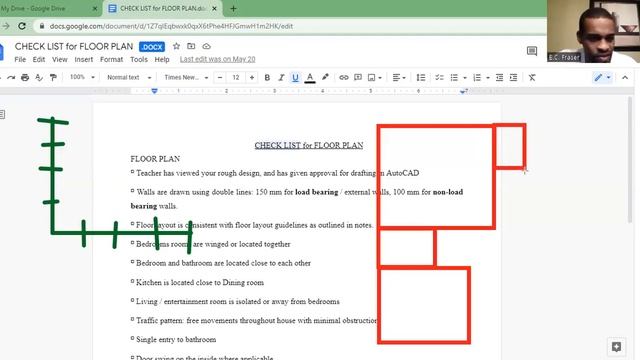Screen dimensions: 640x360
Task: Open comment history icon
Action: coord(532,51)
